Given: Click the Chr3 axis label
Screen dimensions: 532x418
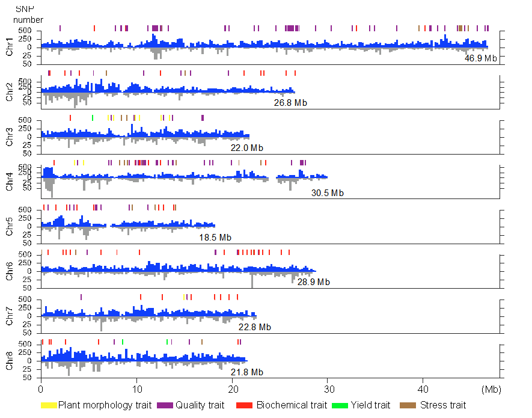Looking at the screenshot, I should [x=10, y=136].
